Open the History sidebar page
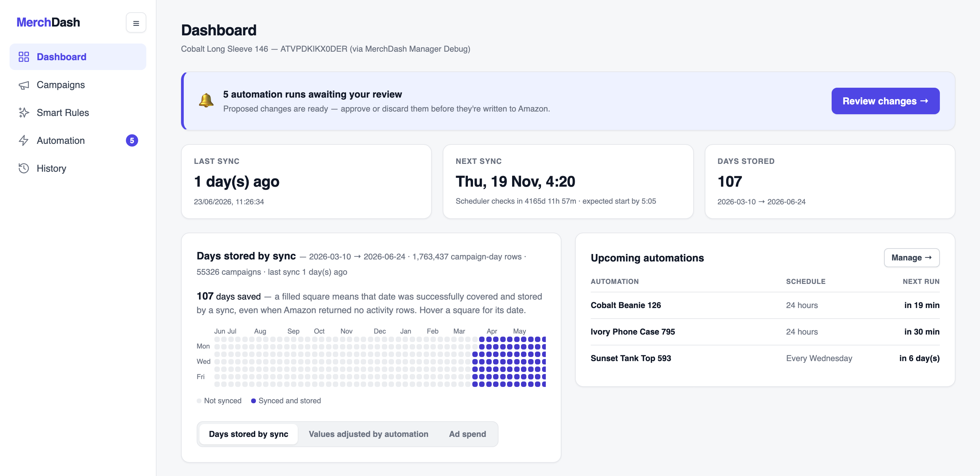 coord(78,168)
